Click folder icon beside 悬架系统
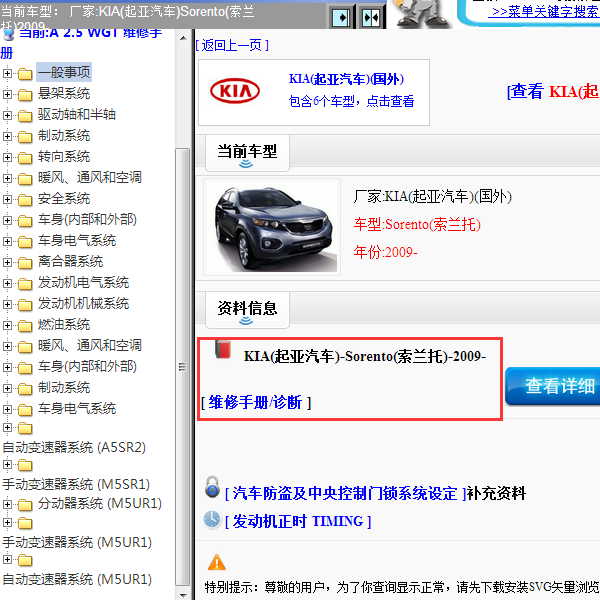Image resolution: width=600 pixels, height=600 pixels. [25, 95]
